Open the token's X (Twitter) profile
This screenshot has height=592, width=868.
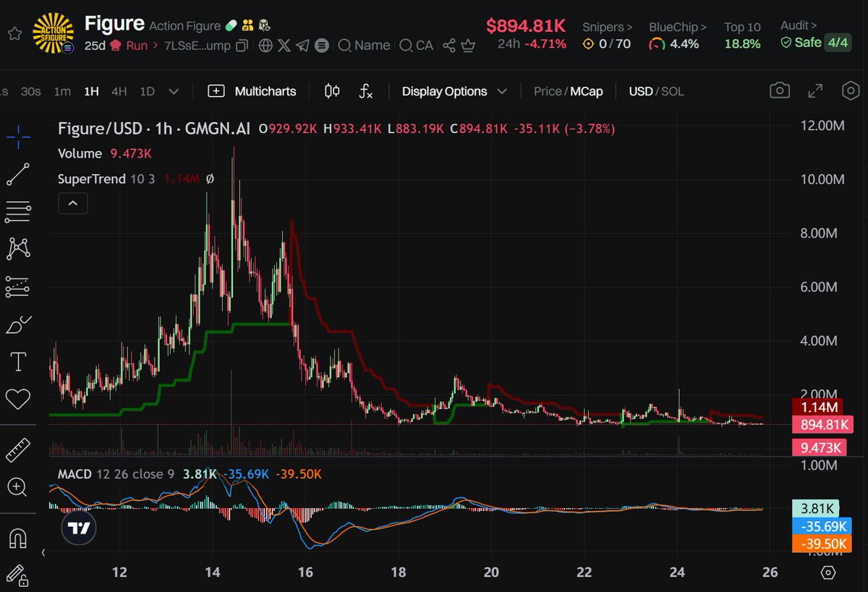point(284,46)
